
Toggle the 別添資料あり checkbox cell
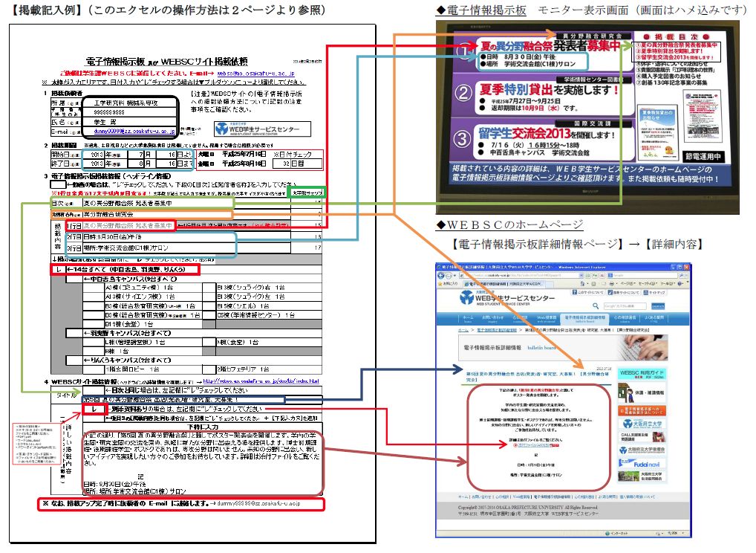tap(94, 409)
